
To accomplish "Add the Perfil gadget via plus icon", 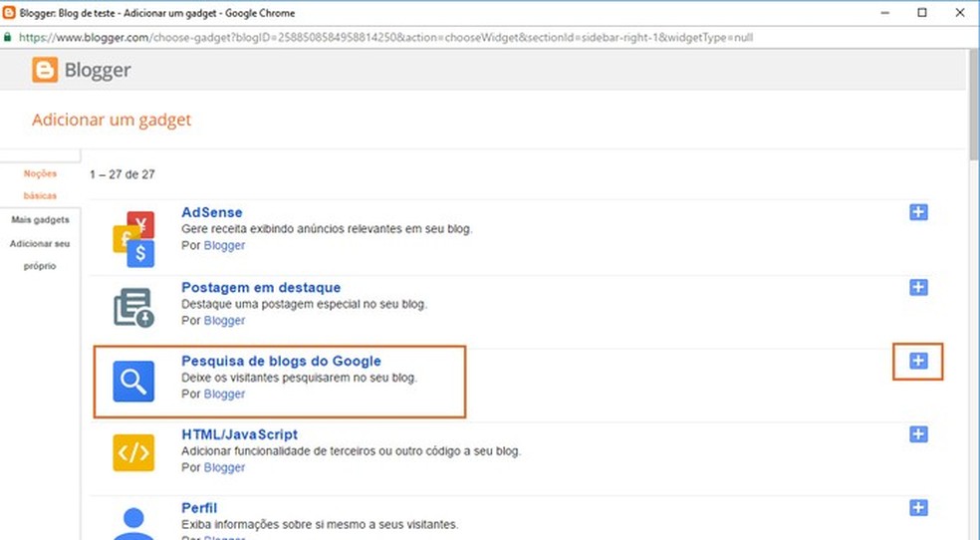I will [918, 507].
